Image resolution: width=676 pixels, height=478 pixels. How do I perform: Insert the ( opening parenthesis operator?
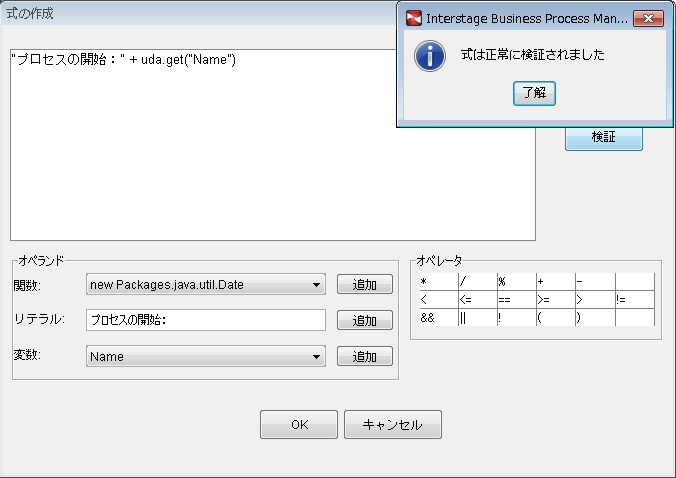point(556,318)
